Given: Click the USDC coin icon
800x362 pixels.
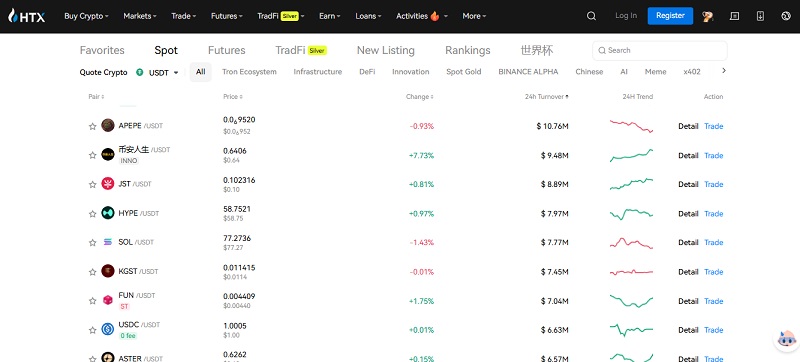Looking at the screenshot, I should click(108, 329).
